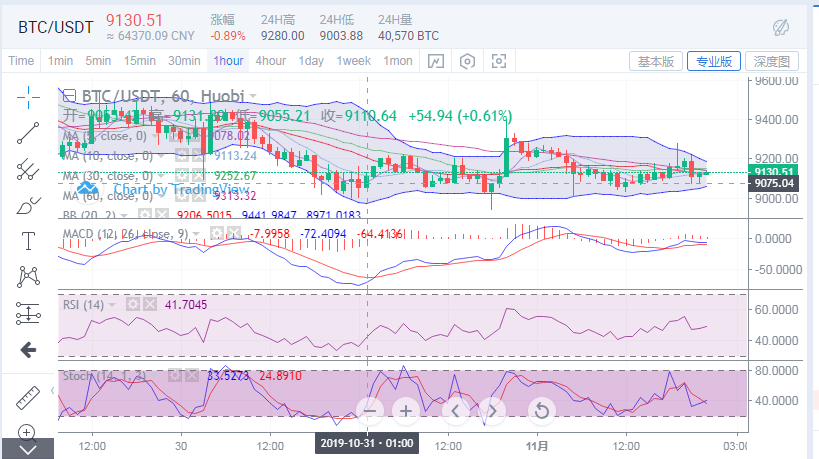Select the ruler measure tool
This screenshot has width=819, height=459.
click(28, 398)
